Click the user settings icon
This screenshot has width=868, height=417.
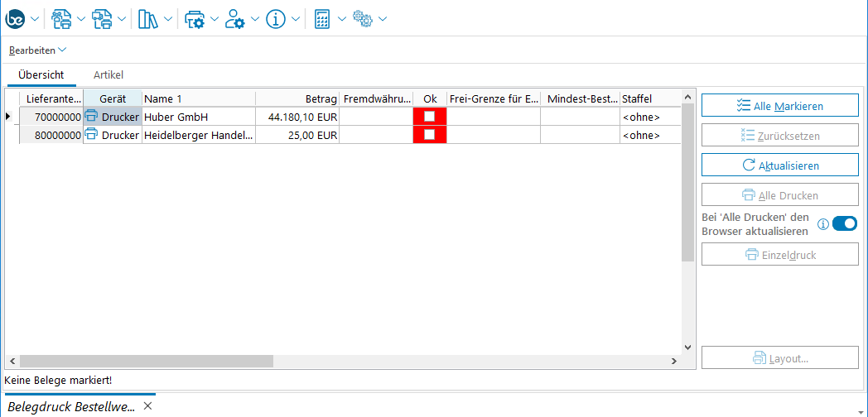point(235,19)
